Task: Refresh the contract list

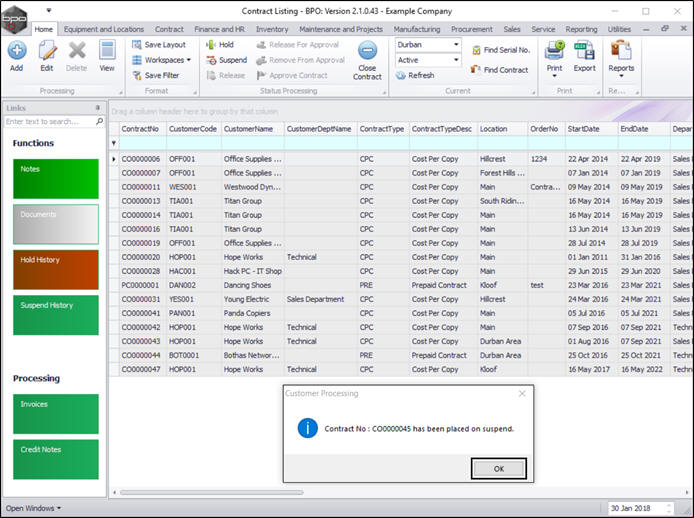Action: click(415, 75)
